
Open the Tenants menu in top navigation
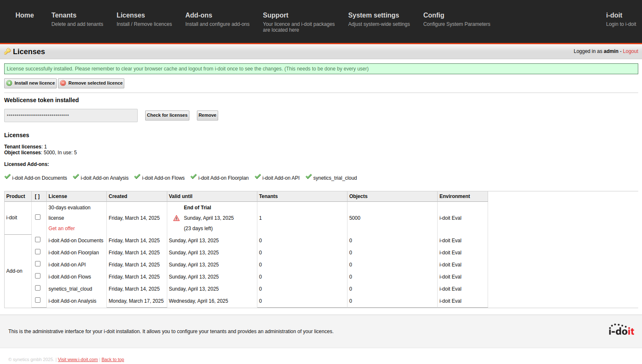point(77,19)
